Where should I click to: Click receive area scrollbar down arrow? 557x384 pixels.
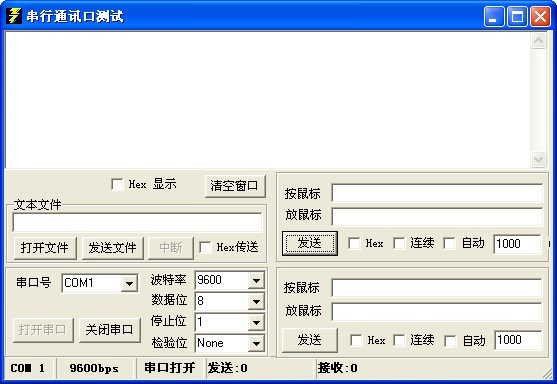[539, 159]
